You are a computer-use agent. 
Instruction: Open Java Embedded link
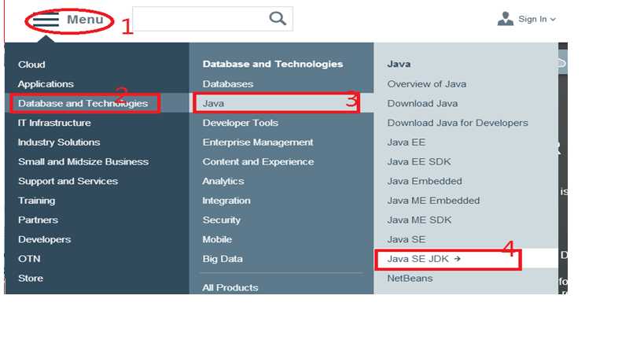pos(425,181)
